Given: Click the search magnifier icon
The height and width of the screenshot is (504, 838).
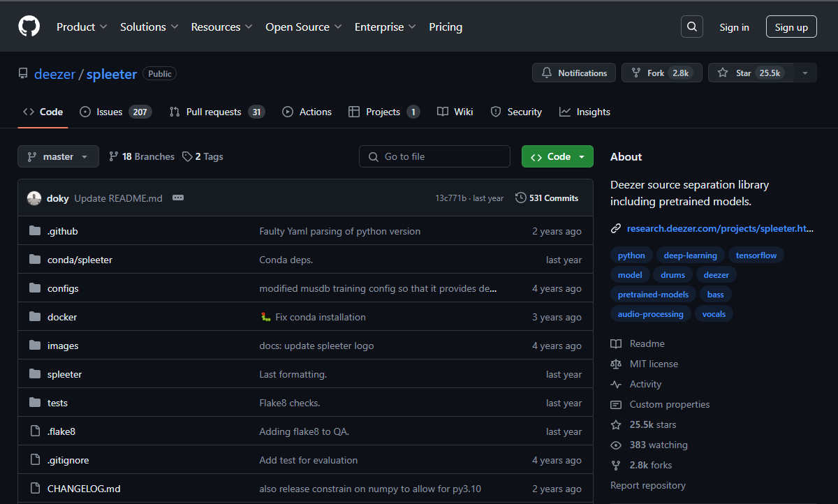Looking at the screenshot, I should 691,27.
